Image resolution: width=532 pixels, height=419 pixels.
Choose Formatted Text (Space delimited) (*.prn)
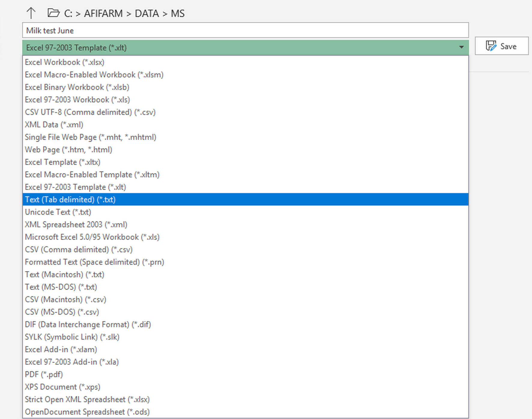point(94,262)
